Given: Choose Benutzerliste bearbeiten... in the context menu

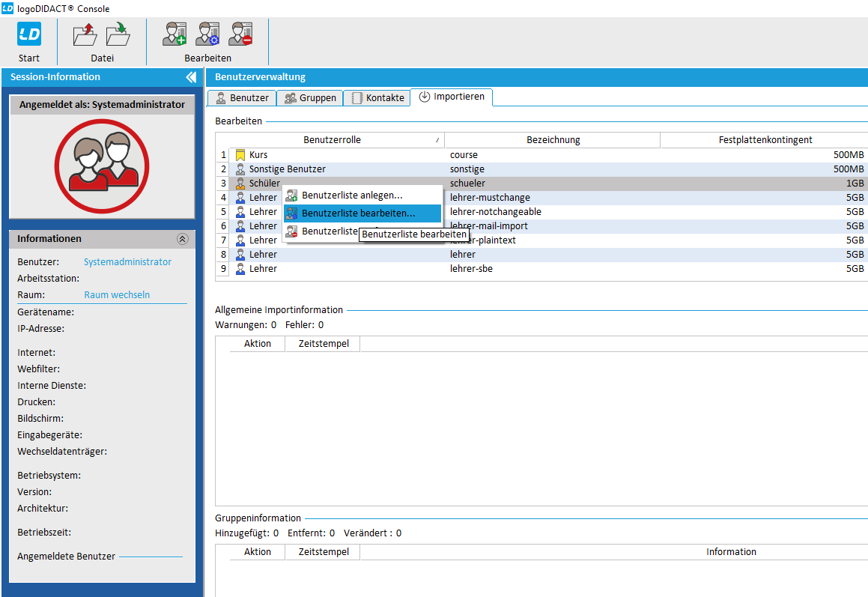Looking at the screenshot, I should 362,213.
